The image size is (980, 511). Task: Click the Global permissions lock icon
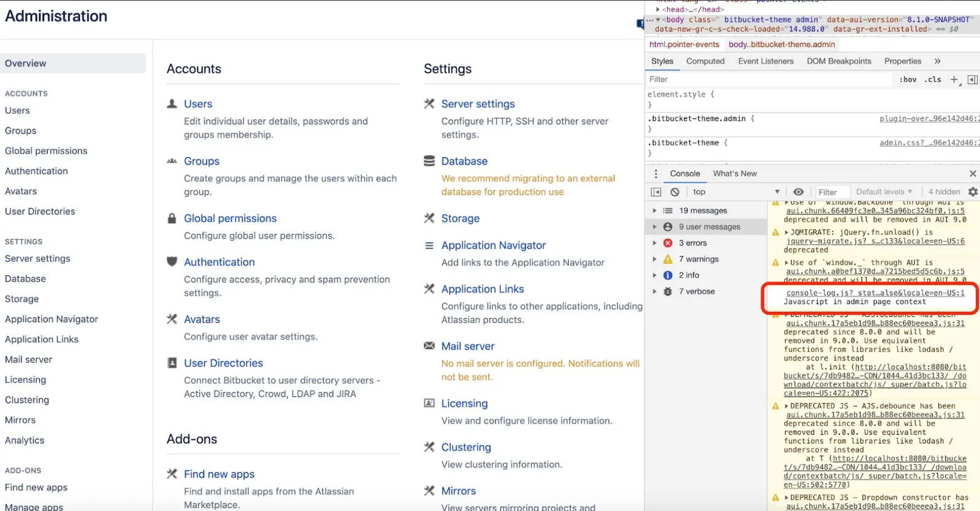tap(172, 218)
